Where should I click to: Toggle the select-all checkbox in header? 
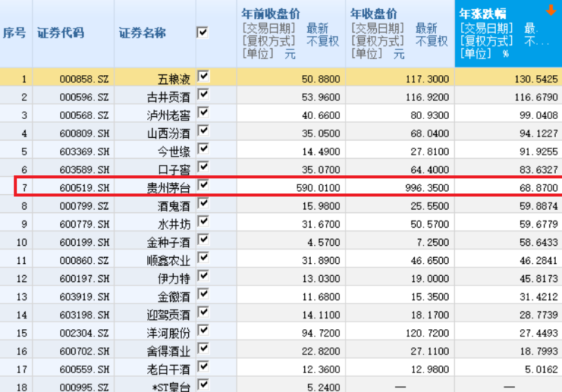click(x=202, y=32)
